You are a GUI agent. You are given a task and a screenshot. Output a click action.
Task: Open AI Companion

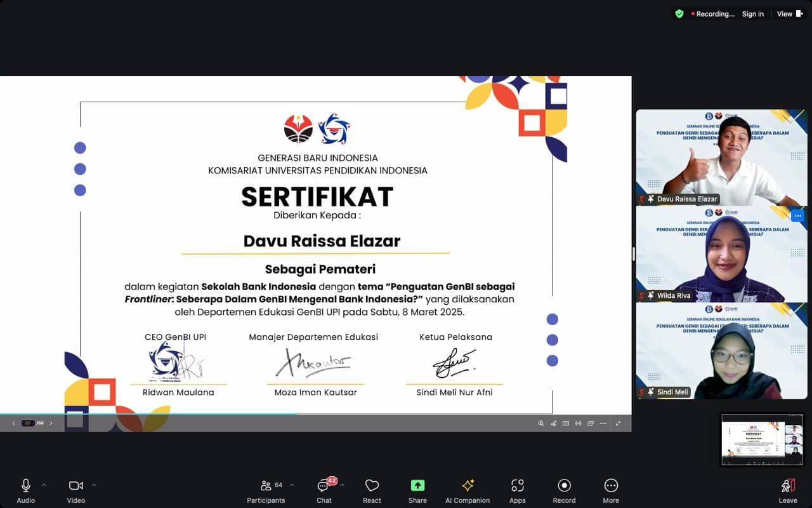click(468, 490)
